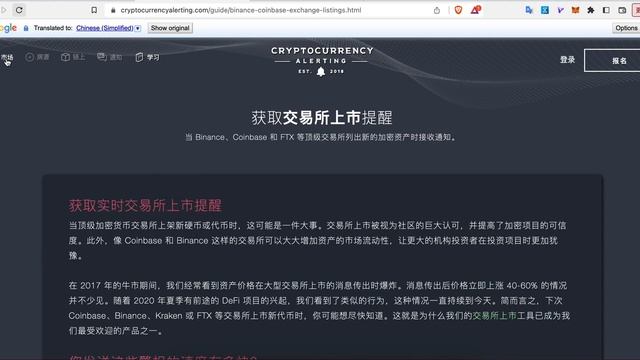Viewport: 640px width, 360px height.
Task: Reload the page with the refresh icon
Action: coord(19,10)
